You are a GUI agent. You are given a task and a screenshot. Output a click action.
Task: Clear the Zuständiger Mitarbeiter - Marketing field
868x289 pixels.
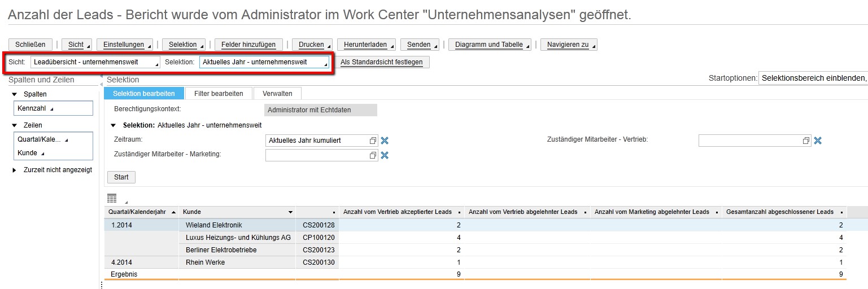tap(385, 155)
